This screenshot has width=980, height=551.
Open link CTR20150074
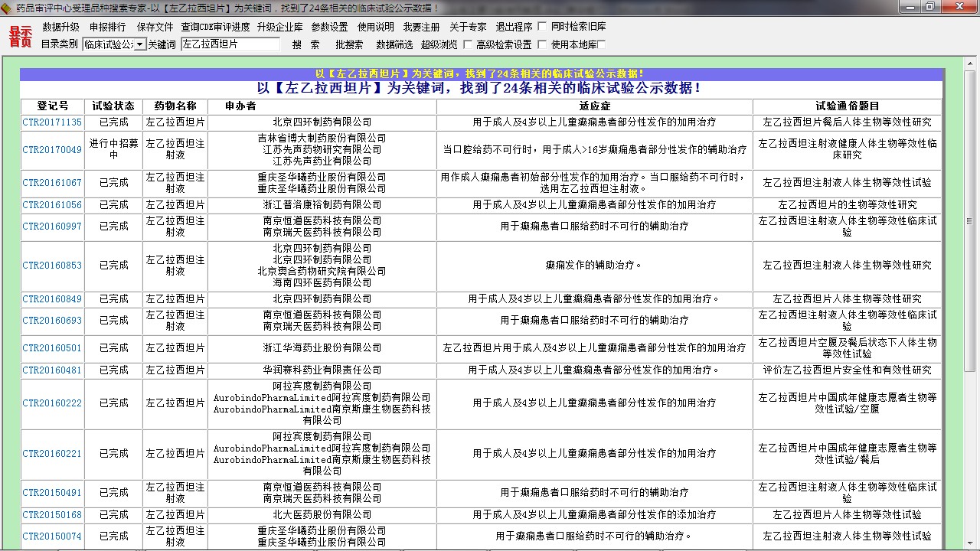pos(52,536)
